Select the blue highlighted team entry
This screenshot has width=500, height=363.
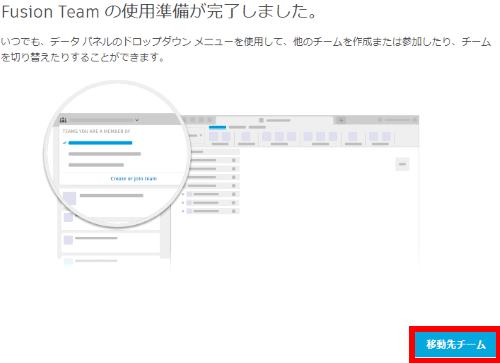pyautogui.click(x=100, y=143)
